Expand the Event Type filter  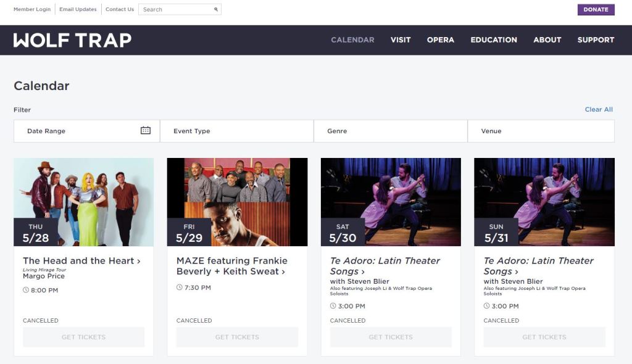236,131
